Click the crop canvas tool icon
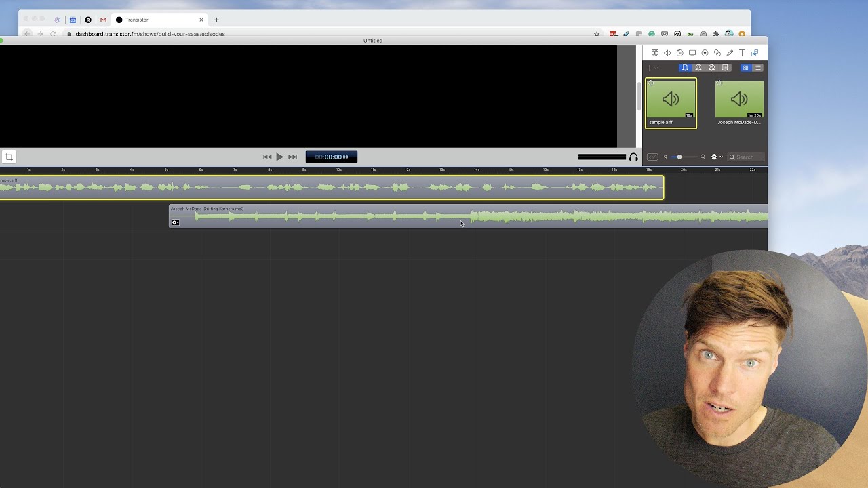 (x=9, y=157)
